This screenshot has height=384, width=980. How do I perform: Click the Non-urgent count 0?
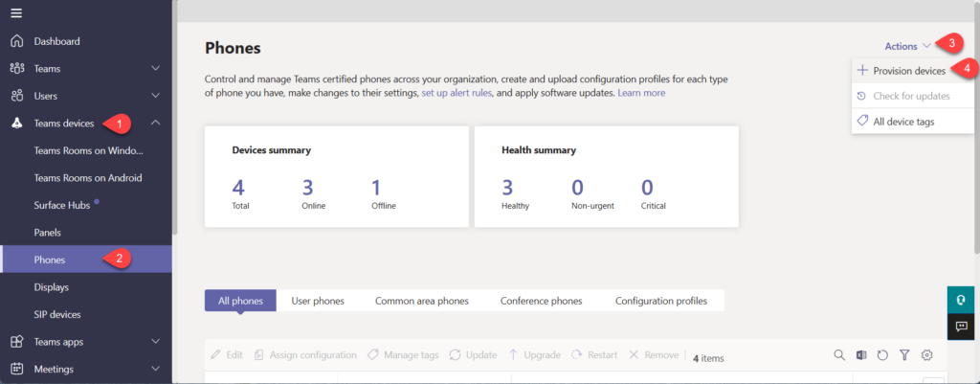(578, 188)
